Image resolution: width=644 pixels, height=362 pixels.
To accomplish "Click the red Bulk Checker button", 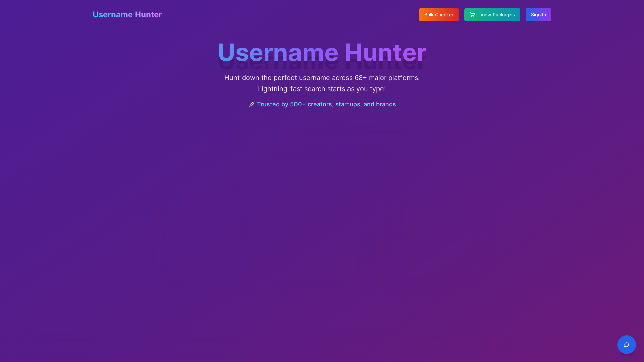I will pyautogui.click(x=438, y=14).
